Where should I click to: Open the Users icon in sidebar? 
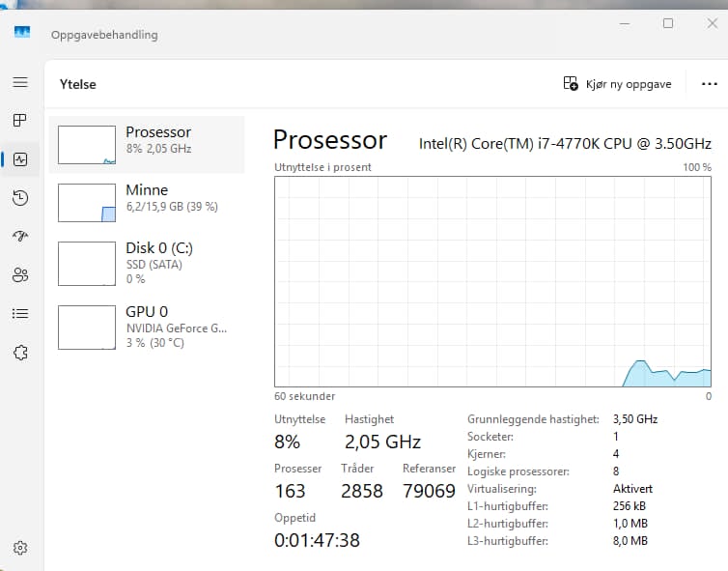pyautogui.click(x=20, y=274)
